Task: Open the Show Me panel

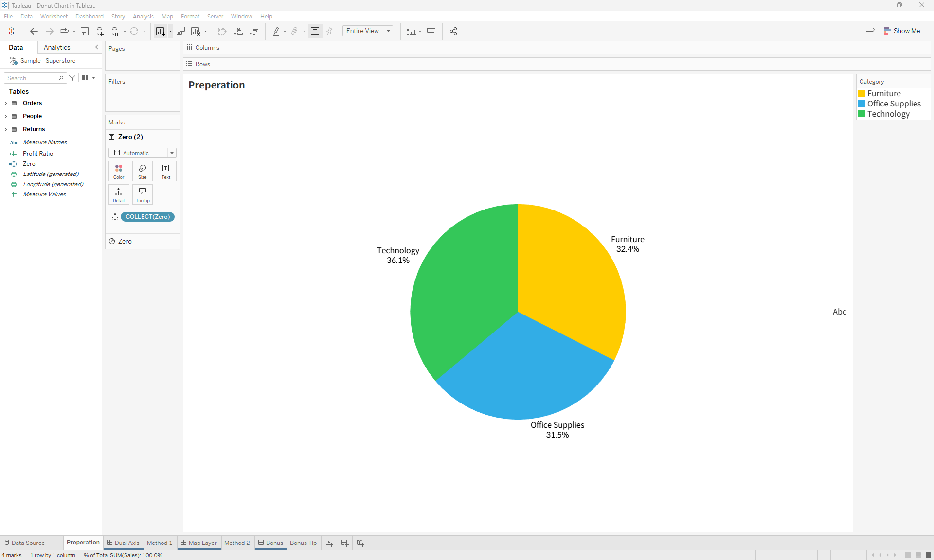Action: 902,31
